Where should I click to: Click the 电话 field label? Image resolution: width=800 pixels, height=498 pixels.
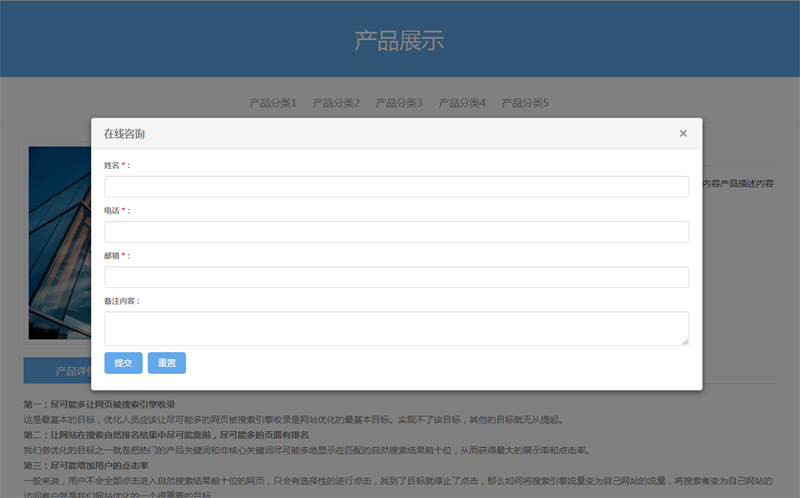click(112, 211)
